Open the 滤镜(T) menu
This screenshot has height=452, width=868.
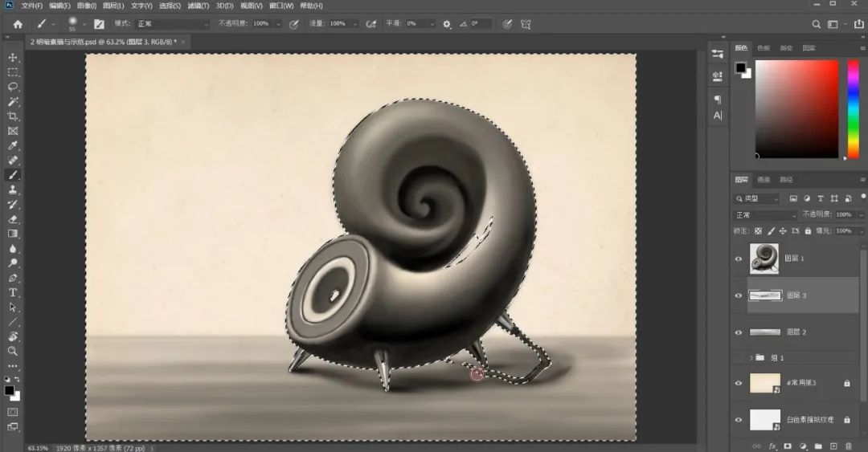[x=199, y=6]
